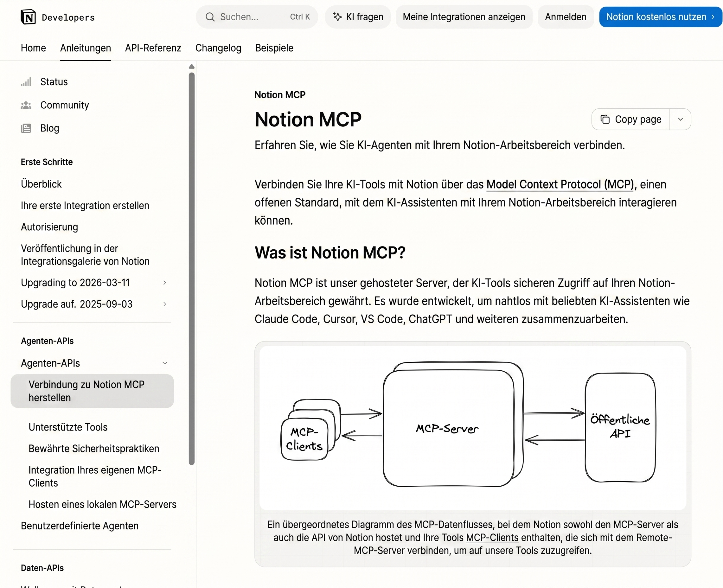Open the Status sidebar link

pos(54,82)
